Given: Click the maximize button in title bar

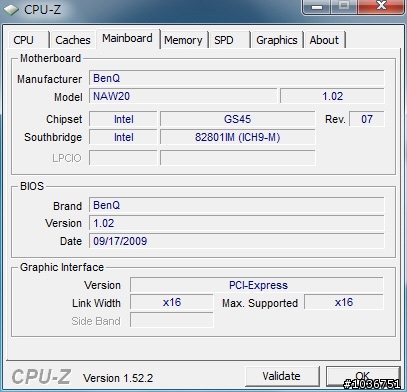Looking at the screenshot, I should point(344,6).
